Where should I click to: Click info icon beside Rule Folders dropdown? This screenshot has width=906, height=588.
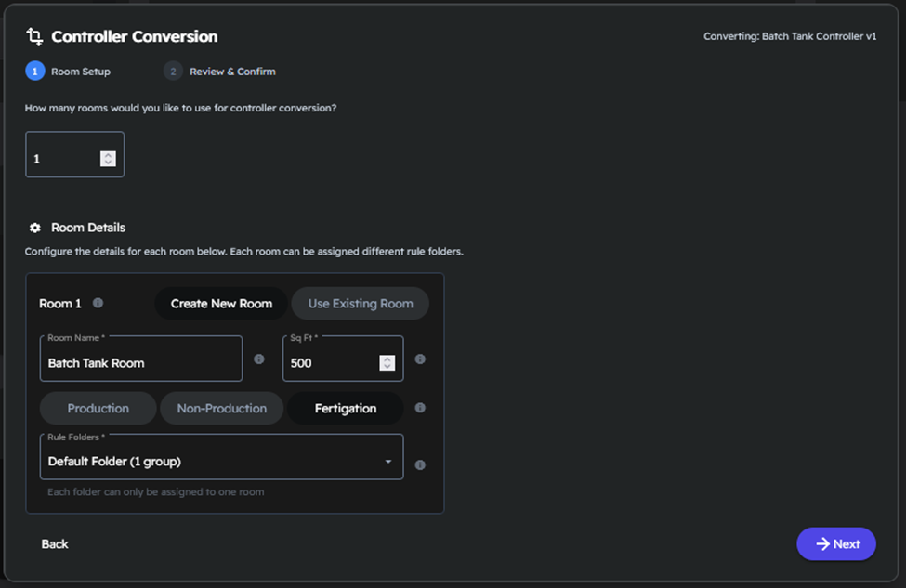tap(420, 464)
